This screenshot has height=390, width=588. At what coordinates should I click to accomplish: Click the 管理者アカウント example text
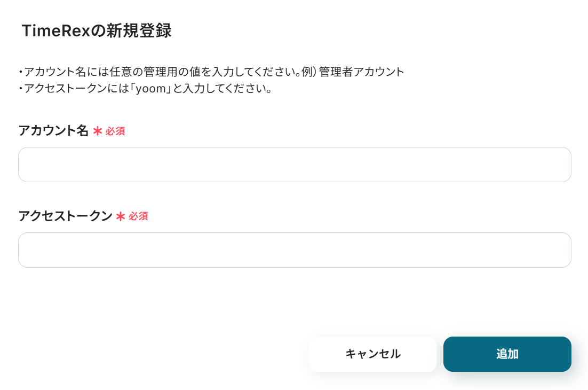[362, 72]
